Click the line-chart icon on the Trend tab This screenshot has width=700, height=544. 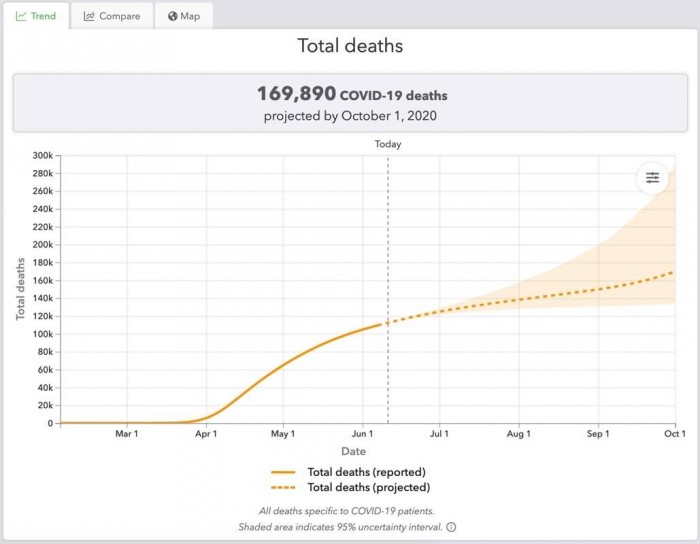pos(21,16)
